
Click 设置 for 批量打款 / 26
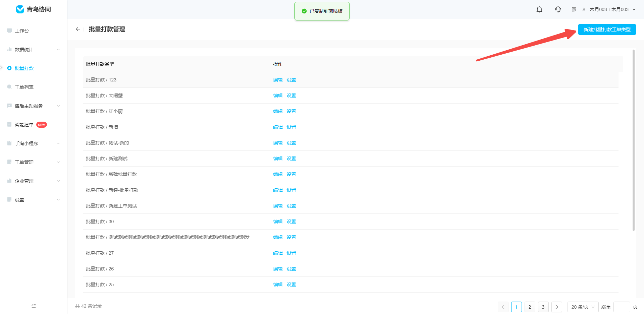coord(291,269)
